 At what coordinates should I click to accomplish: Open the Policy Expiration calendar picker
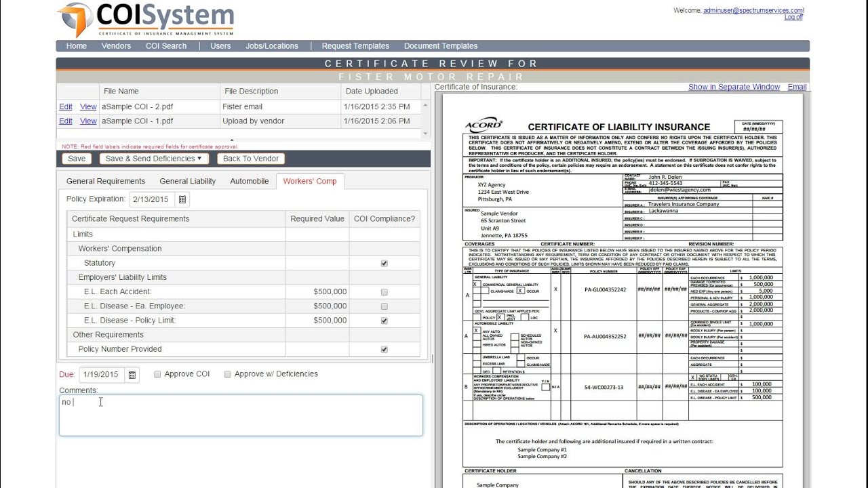(182, 199)
